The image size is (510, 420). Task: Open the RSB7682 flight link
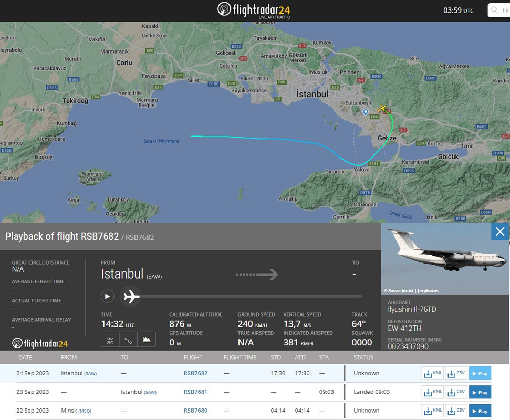(x=195, y=373)
